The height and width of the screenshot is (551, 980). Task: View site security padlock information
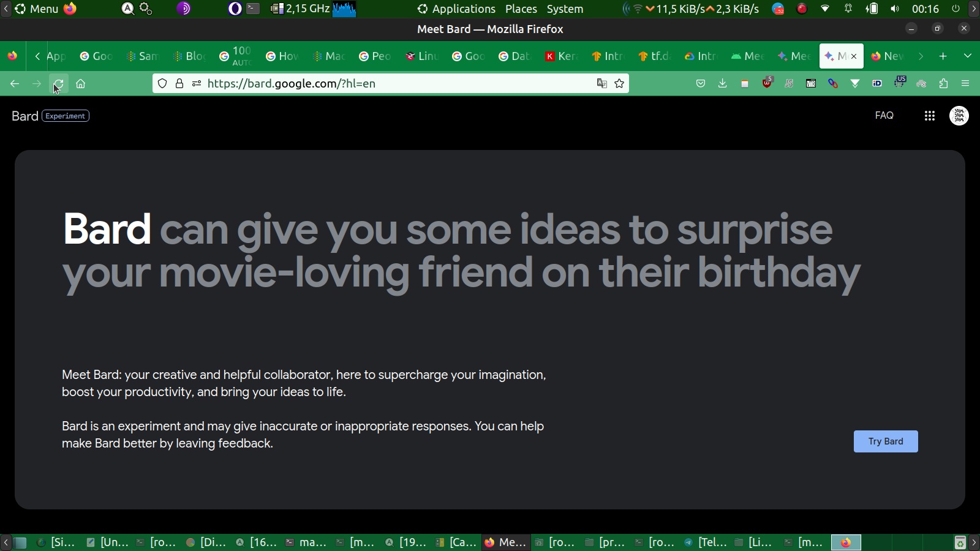coord(179,84)
